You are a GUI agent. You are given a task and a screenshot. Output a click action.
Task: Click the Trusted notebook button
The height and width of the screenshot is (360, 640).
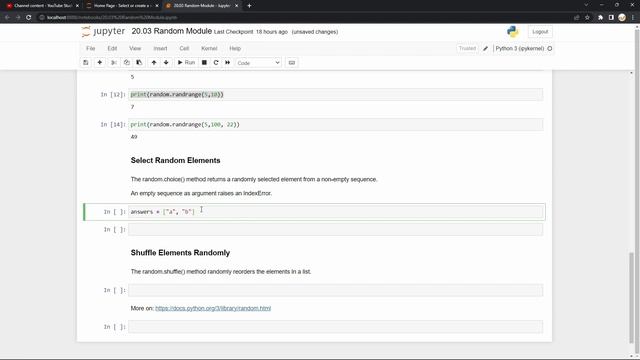[467, 49]
